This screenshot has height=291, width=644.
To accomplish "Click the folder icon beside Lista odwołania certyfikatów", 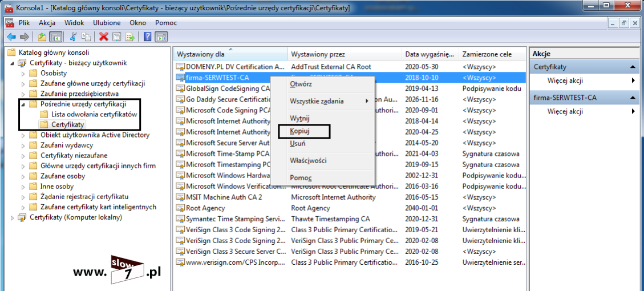I will [x=44, y=114].
